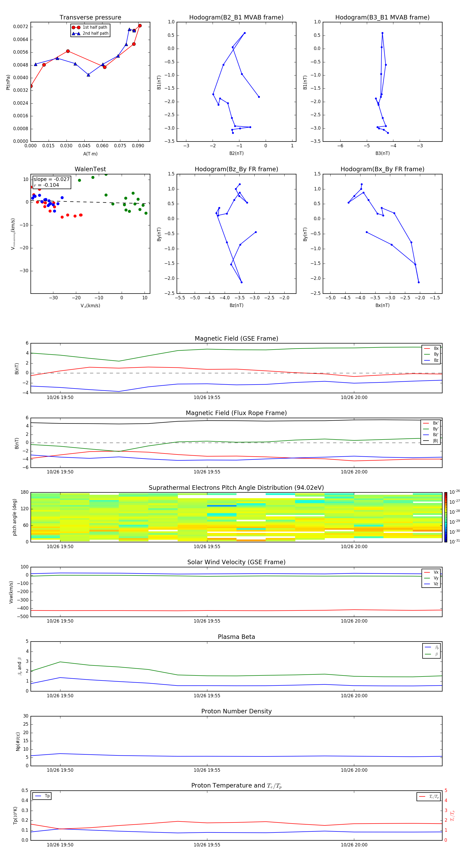The height and width of the screenshot is (868, 473).
Task: Click the 'Transverse pressure' plot title
Action: pyautogui.click(x=90, y=17)
